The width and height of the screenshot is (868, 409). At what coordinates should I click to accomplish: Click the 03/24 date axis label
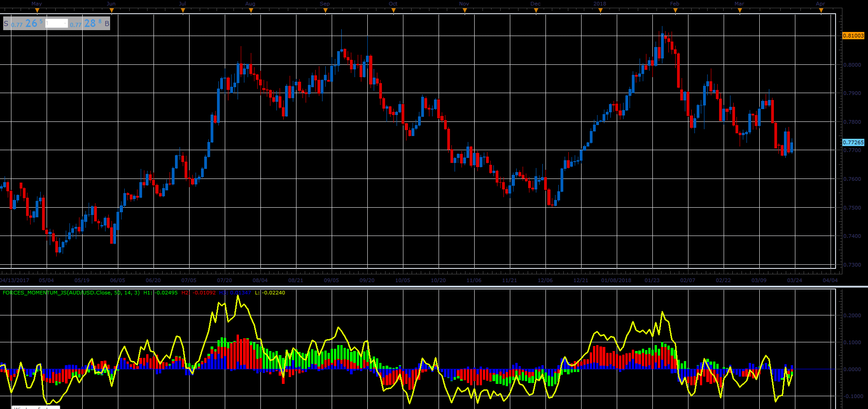[x=794, y=280]
